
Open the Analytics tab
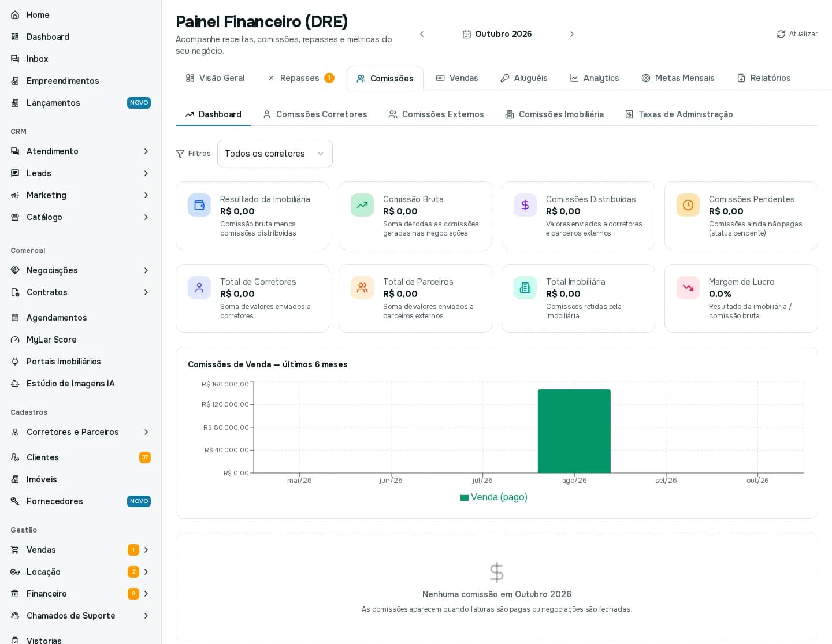click(595, 78)
